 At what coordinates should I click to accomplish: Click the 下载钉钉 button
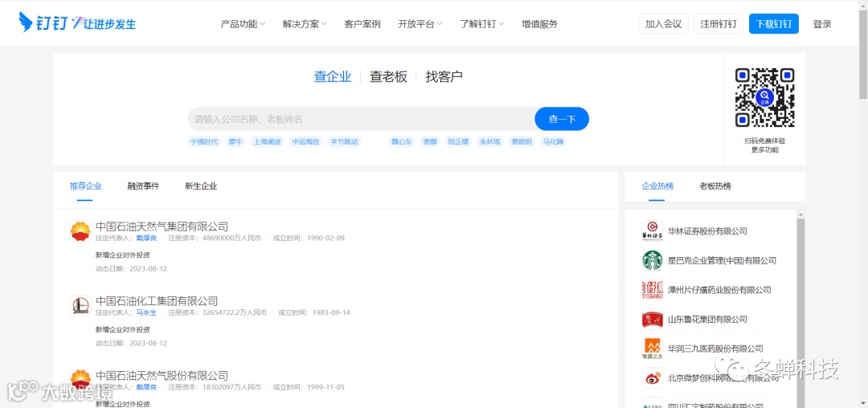click(774, 24)
